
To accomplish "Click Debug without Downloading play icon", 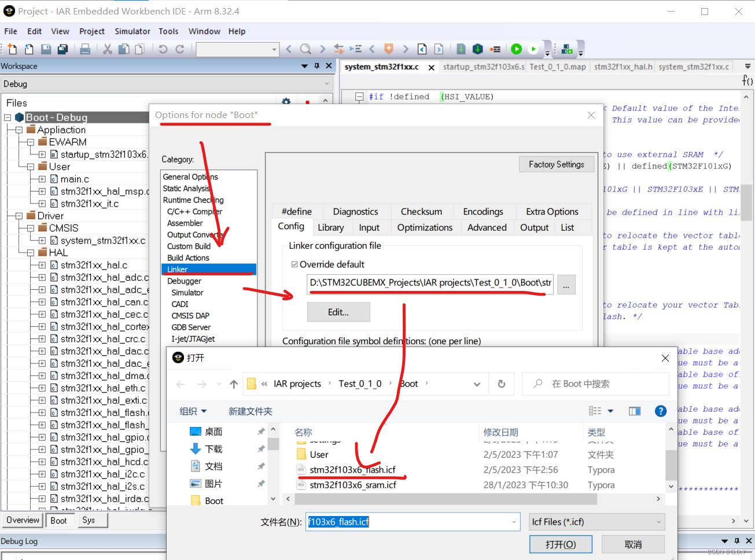I will pyautogui.click(x=533, y=49).
